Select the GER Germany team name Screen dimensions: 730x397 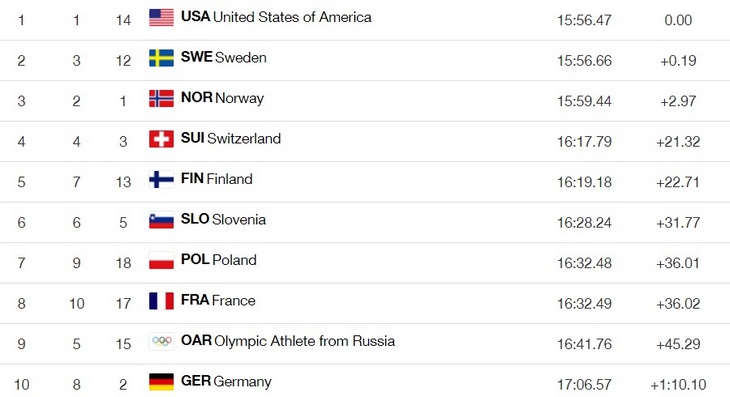226,382
